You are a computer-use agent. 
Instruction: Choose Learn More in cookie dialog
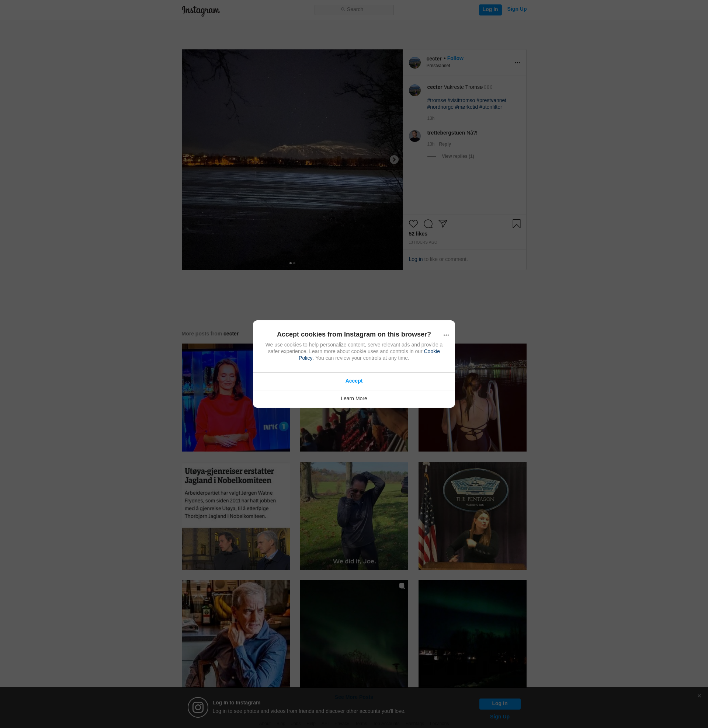point(354,398)
